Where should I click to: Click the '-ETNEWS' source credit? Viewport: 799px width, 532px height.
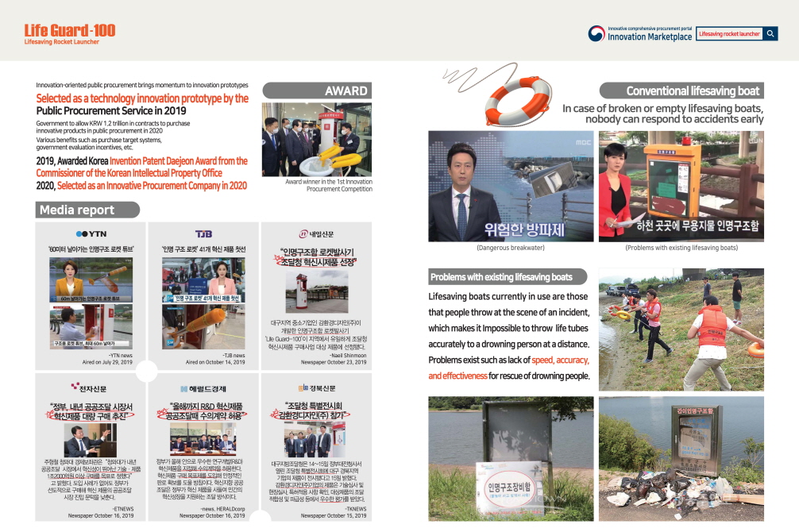pyautogui.click(x=123, y=508)
